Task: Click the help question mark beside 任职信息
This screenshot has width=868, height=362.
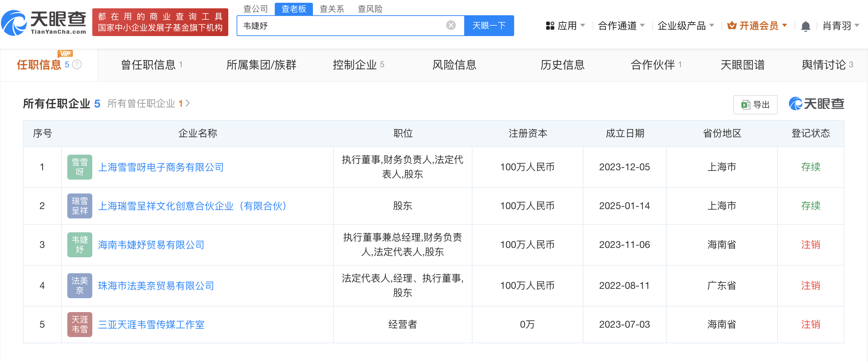Action: point(77,64)
